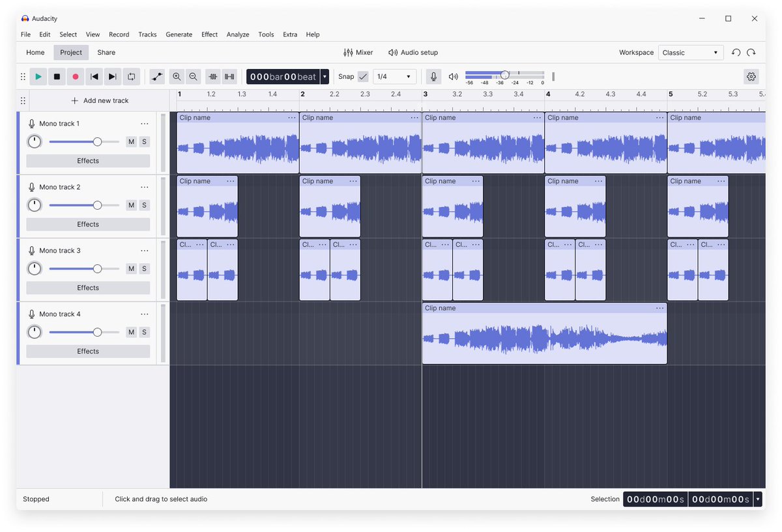Screen dimensions: 782x532
Task: Open the Workspace Classic dropdown
Action: 691,53
